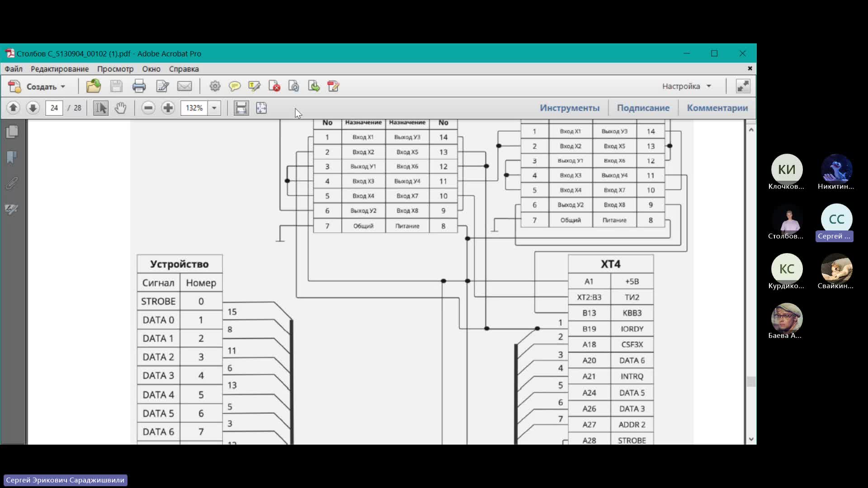Click the Print icon

click(139, 86)
